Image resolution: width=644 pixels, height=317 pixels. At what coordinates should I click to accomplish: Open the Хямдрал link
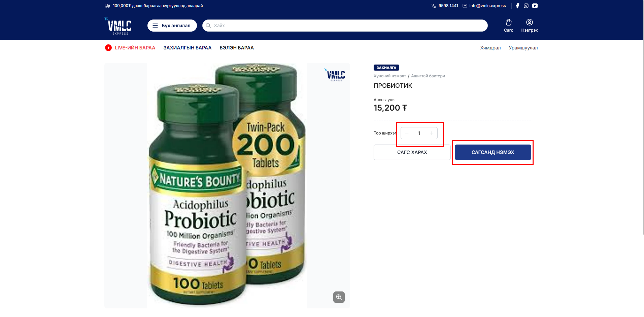pos(490,48)
